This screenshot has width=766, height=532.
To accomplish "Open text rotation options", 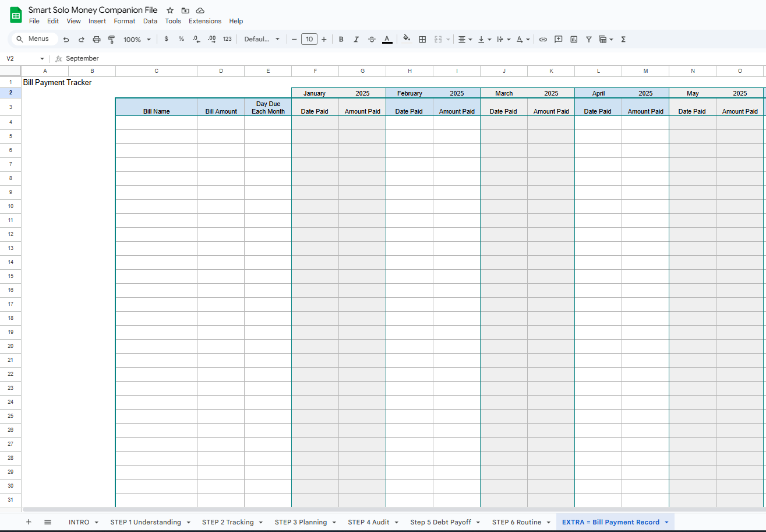I will click(523, 39).
